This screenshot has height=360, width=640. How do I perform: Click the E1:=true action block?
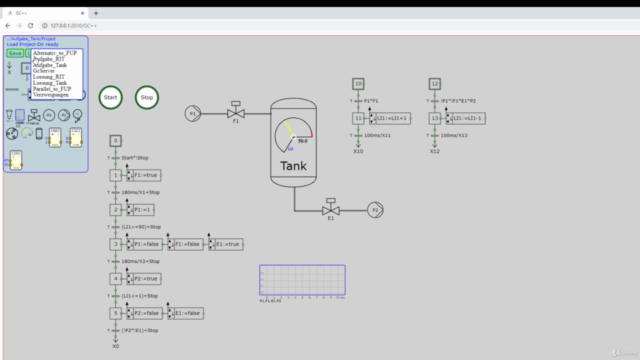(x=226, y=244)
